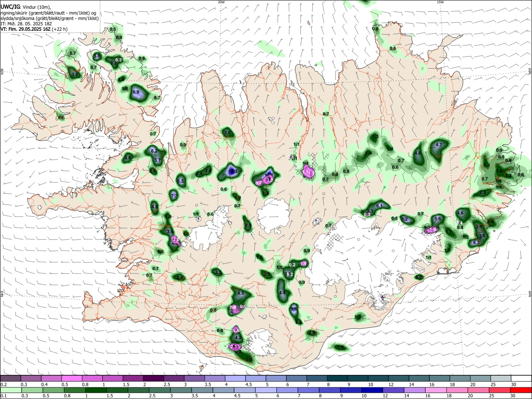Select the 6.2 value in western Iceland
Viewport: 532px width, 399px height.
coord(154,151)
